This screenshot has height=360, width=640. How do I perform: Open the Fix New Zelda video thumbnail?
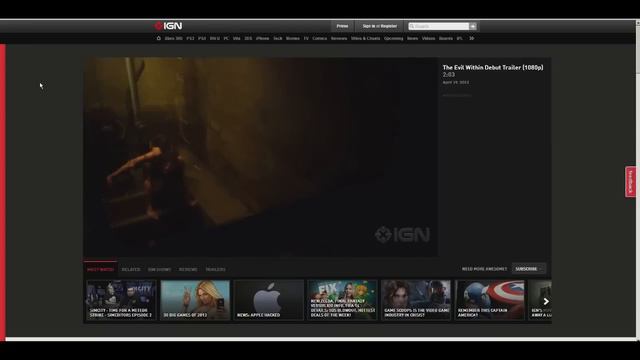[x=342, y=300]
